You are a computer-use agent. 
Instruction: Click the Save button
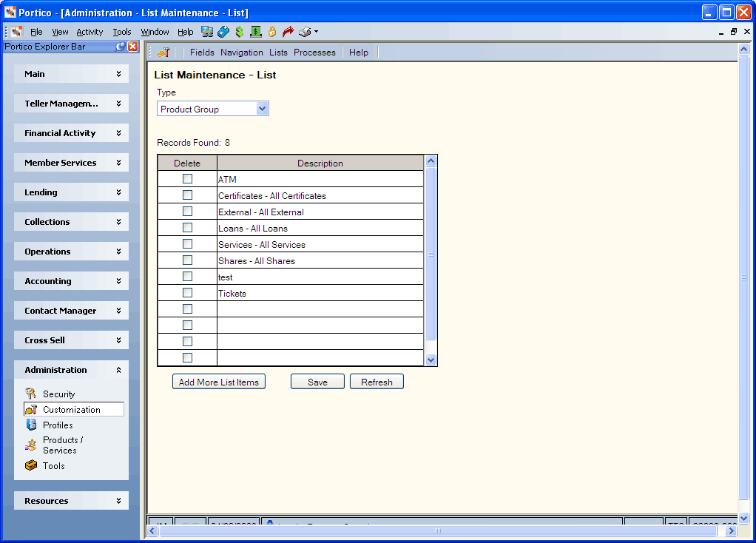(x=317, y=382)
